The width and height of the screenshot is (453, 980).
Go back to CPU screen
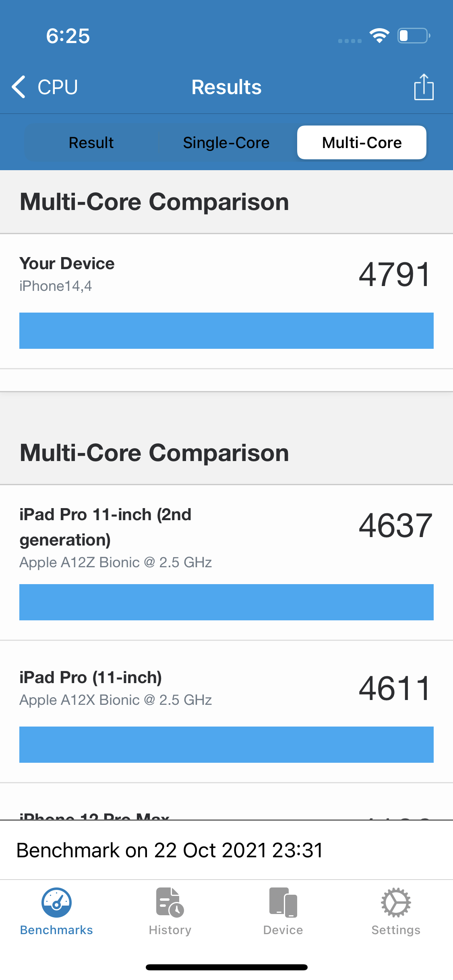57,87
